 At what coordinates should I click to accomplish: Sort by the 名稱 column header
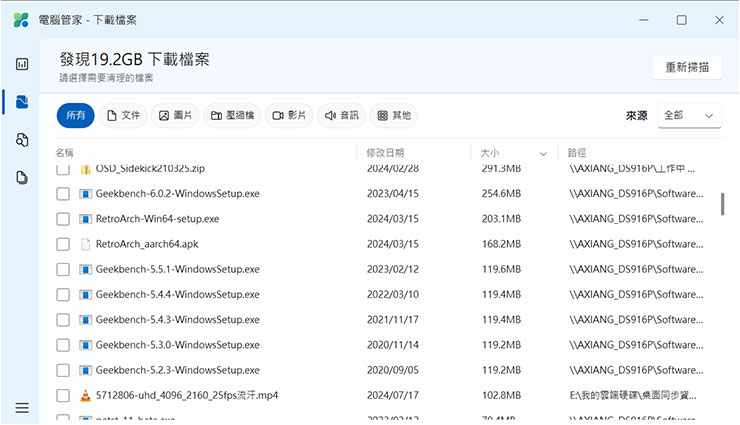pos(65,153)
